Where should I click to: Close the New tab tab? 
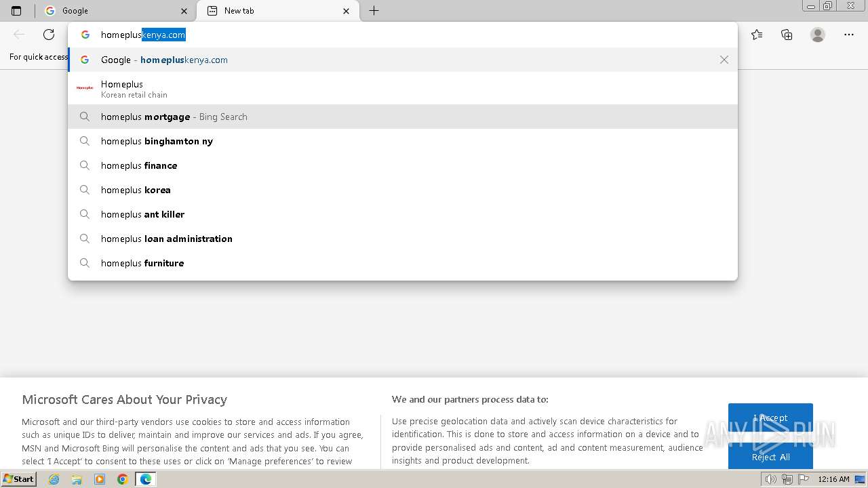[347, 11]
